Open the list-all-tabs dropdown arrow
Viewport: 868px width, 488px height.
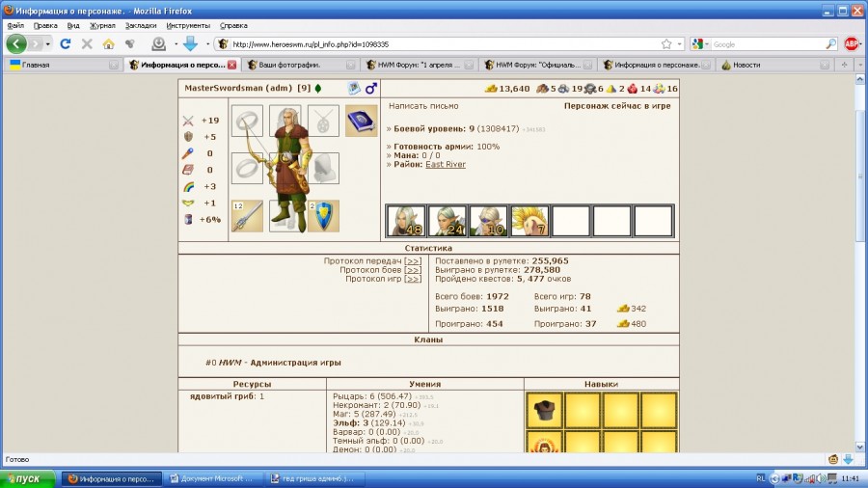tap(859, 65)
